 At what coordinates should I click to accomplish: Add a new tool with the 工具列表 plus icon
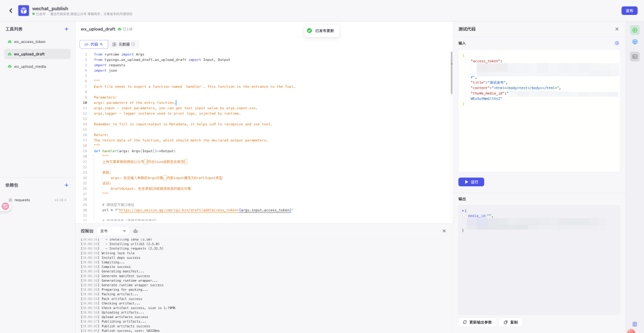point(66,29)
